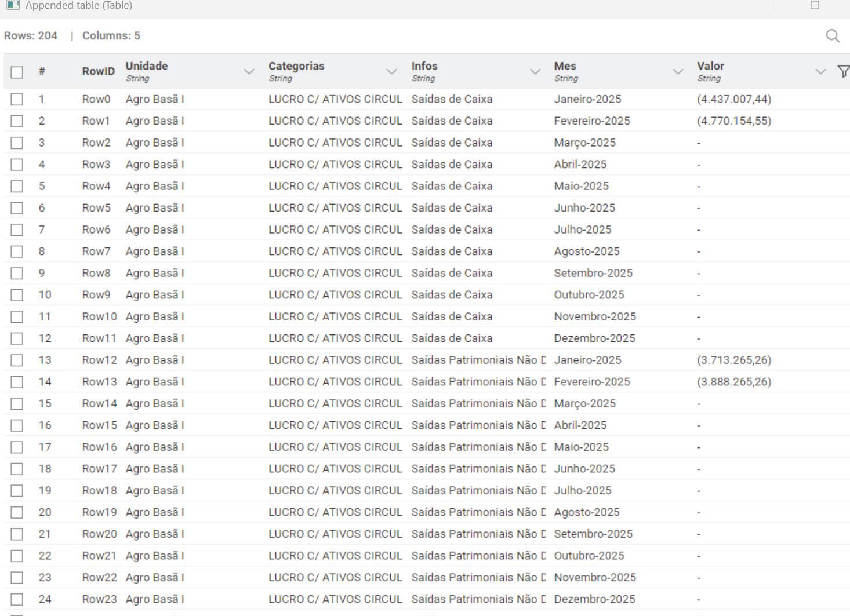Screen dimensions: 850x616
Task: Mark checkbox of row 20
Action: [x=17, y=512]
